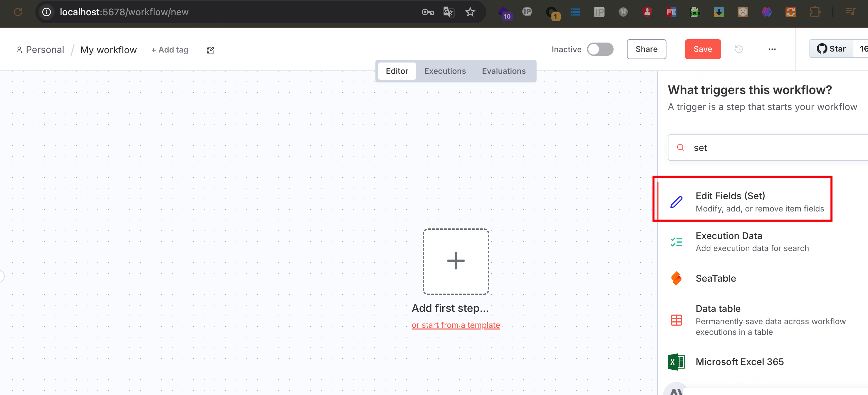Click the translate page icon in address bar
The width and height of the screenshot is (868, 395).
point(449,12)
